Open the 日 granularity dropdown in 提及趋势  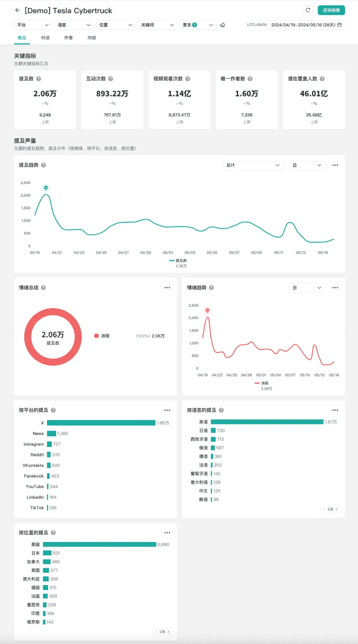[x=307, y=165]
